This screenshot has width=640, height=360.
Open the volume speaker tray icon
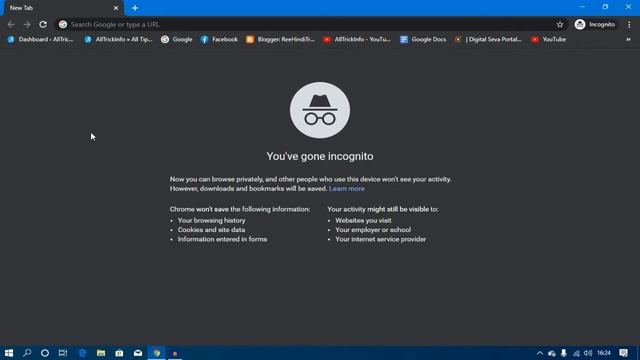(x=588, y=353)
